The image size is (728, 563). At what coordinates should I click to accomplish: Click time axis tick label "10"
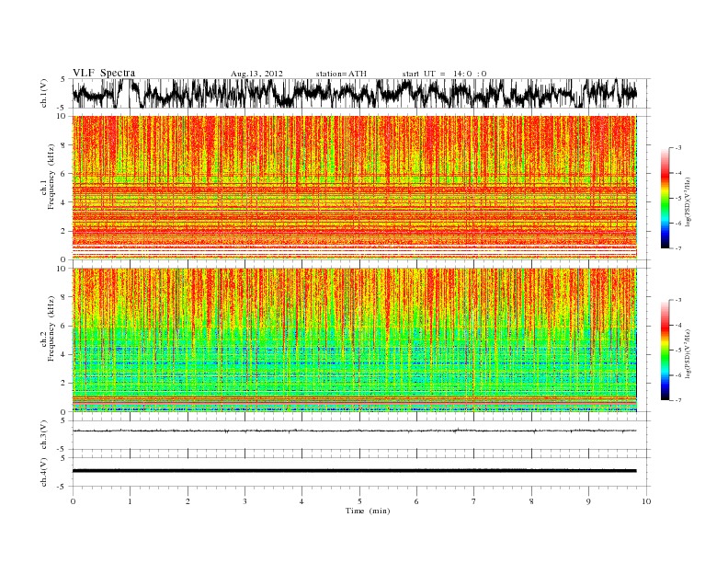pos(646,501)
